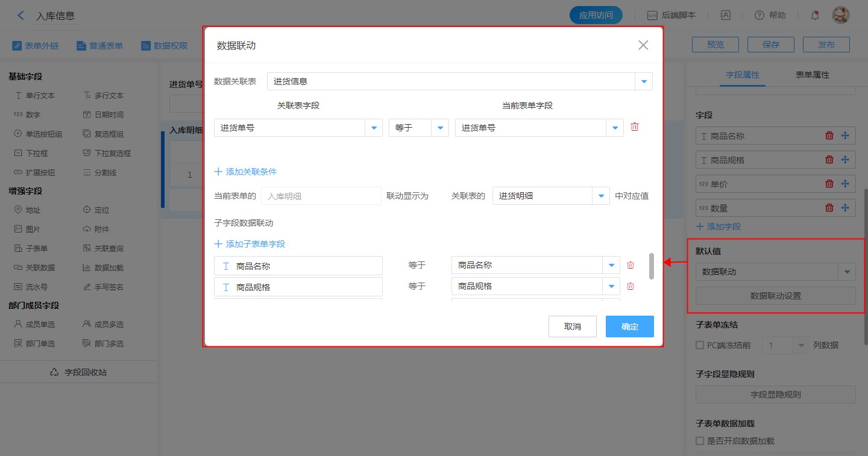868x456 pixels.
Task: Expand the 数据关联表 dropdown
Action: [x=644, y=81]
